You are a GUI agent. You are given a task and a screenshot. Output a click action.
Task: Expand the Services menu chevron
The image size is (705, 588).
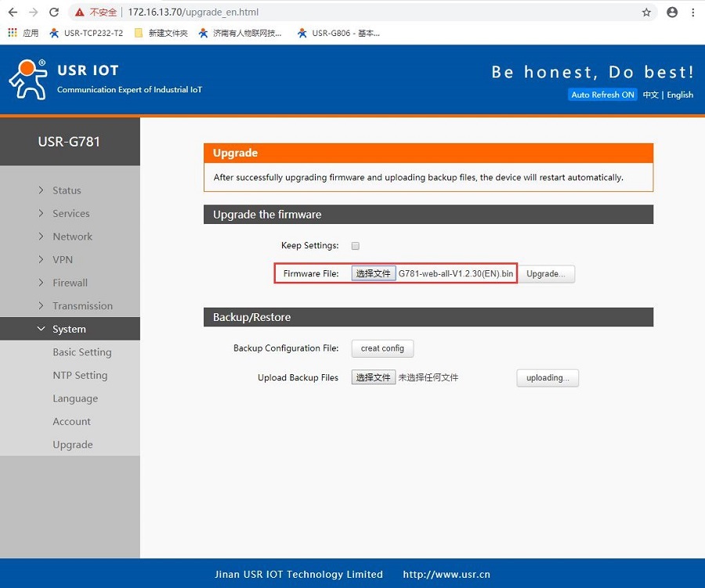click(41, 213)
